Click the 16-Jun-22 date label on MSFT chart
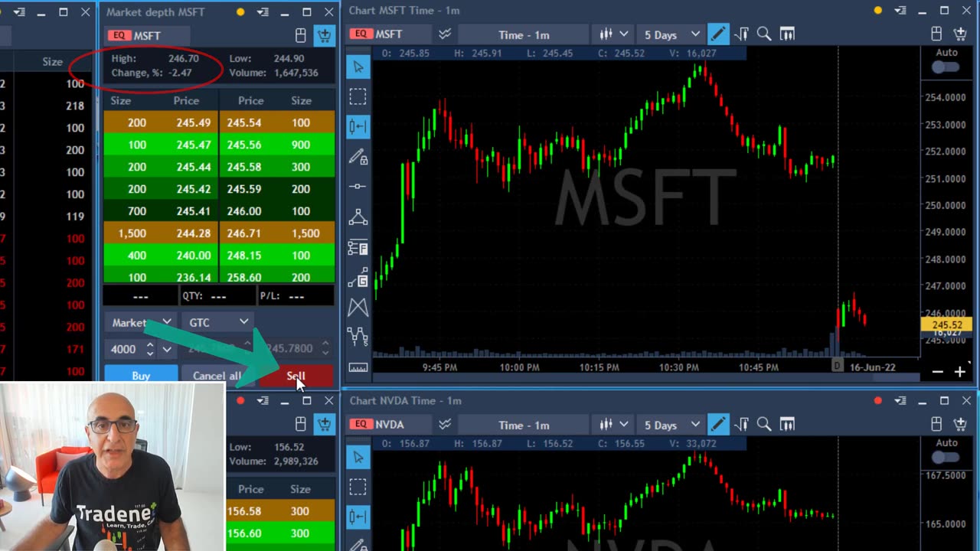The height and width of the screenshot is (551, 980). 872,367
